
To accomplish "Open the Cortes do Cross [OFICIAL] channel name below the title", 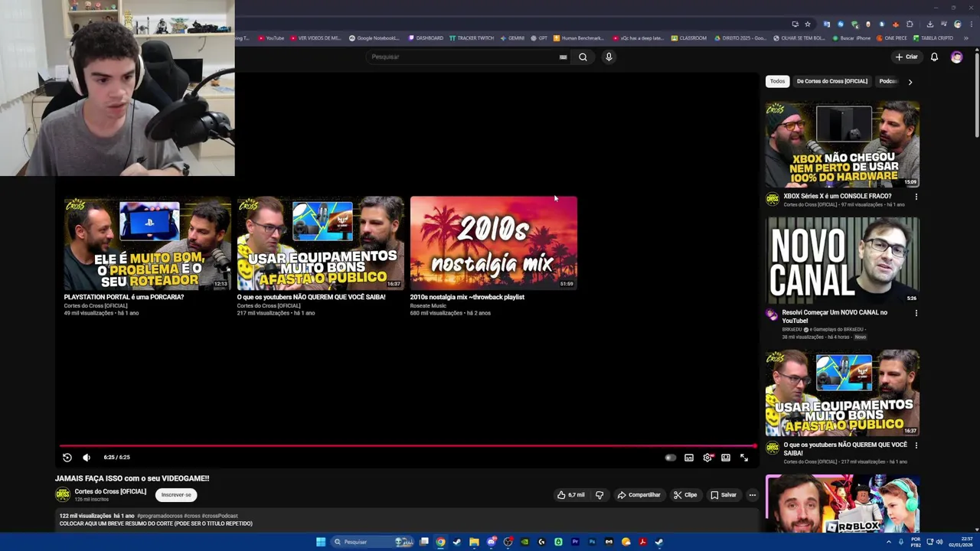I will (x=110, y=491).
